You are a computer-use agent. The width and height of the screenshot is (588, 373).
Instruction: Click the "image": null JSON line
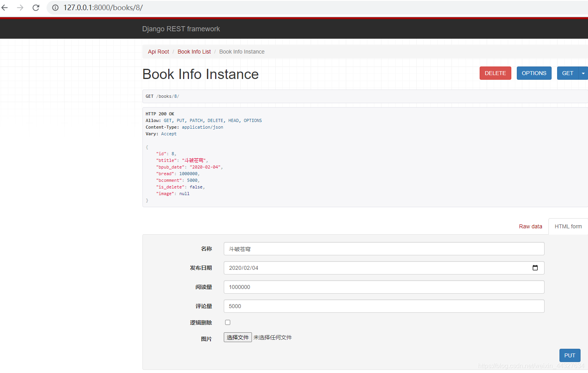point(173,194)
